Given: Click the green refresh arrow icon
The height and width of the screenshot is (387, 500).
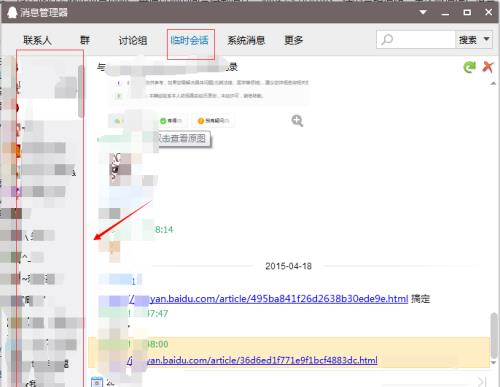Looking at the screenshot, I should (470, 67).
